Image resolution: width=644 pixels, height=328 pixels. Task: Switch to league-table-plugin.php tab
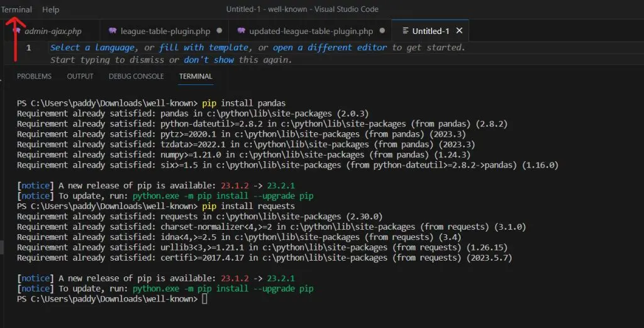[165, 31]
